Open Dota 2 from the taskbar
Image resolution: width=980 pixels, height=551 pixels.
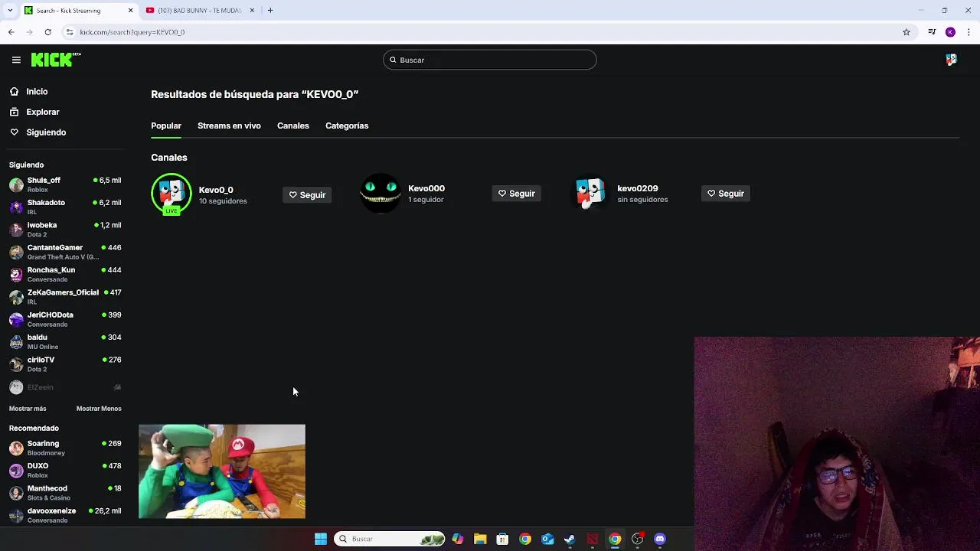pyautogui.click(x=593, y=539)
